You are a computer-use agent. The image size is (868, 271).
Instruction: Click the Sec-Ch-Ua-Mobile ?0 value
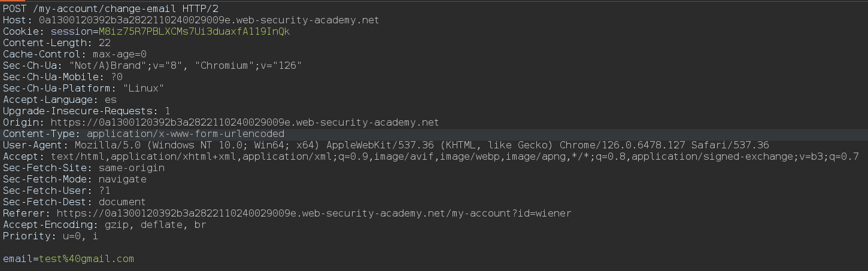[117, 77]
